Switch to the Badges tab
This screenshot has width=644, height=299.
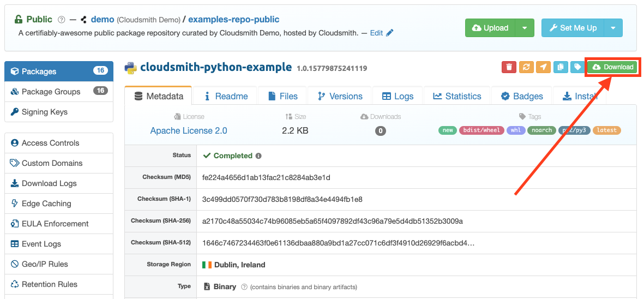point(522,96)
